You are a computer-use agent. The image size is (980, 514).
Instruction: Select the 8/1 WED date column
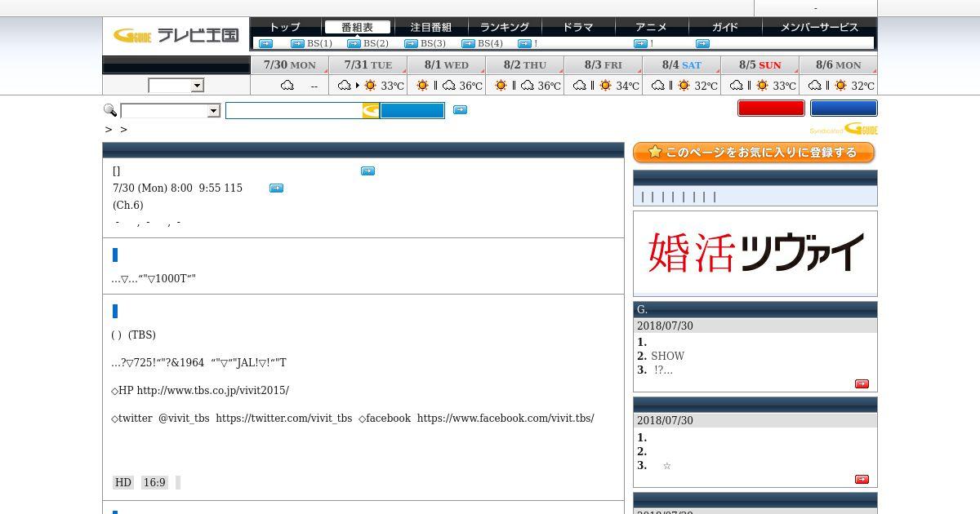click(x=446, y=65)
